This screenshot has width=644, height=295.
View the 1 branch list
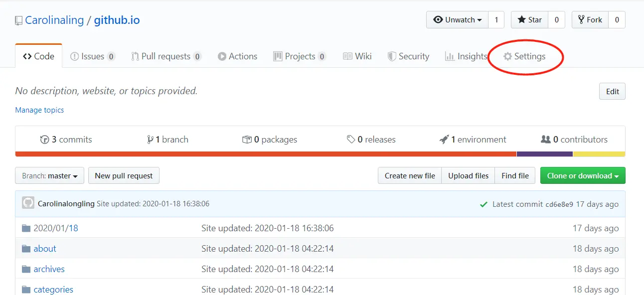[x=167, y=140]
